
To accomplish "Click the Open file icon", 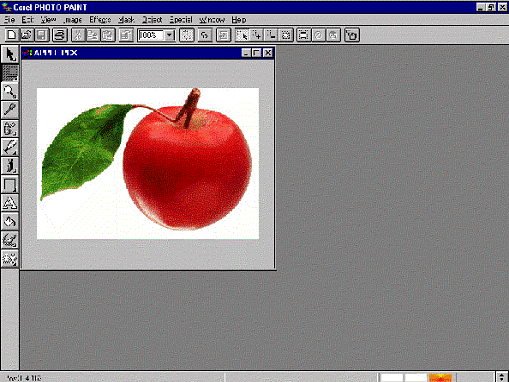I will coord(27,35).
